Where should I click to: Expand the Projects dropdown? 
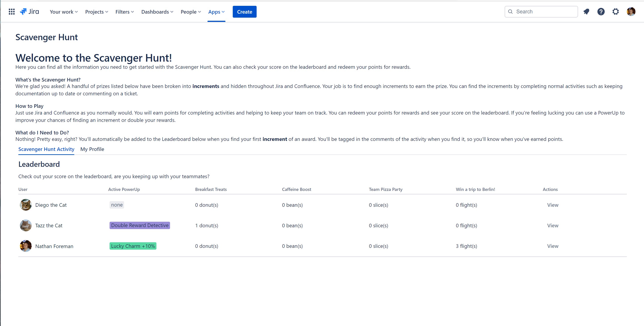[96, 12]
